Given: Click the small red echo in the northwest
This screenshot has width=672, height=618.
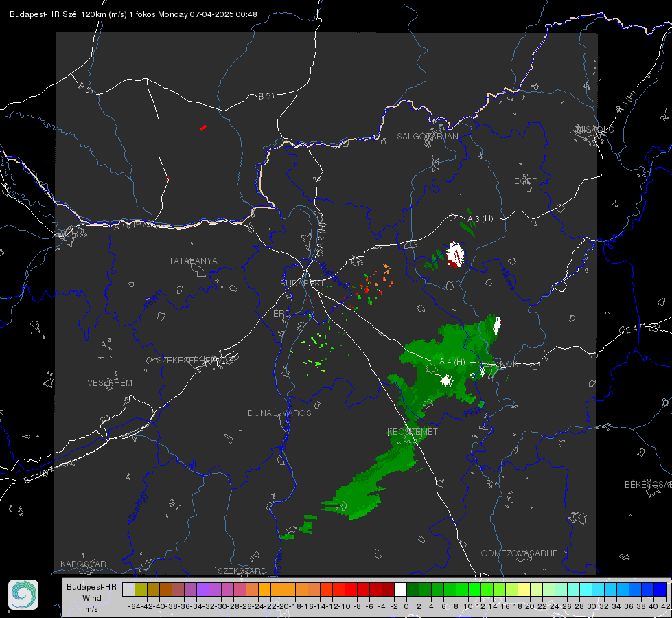Looking at the screenshot, I should [x=203, y=127].
